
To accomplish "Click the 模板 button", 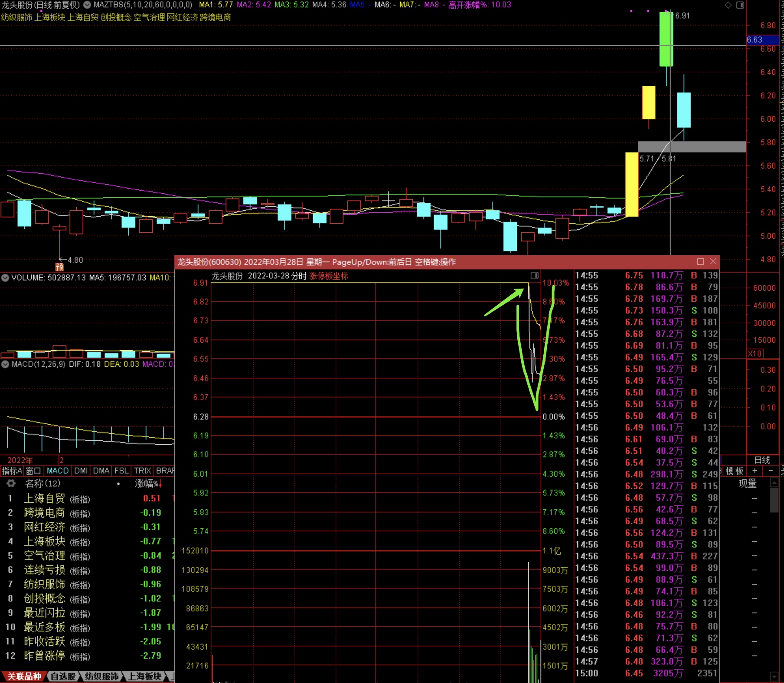I will [735, 471].
